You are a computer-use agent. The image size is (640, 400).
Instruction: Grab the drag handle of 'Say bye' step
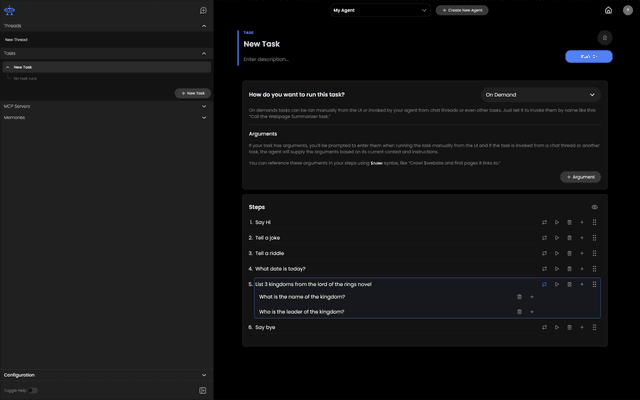(595, 327)
